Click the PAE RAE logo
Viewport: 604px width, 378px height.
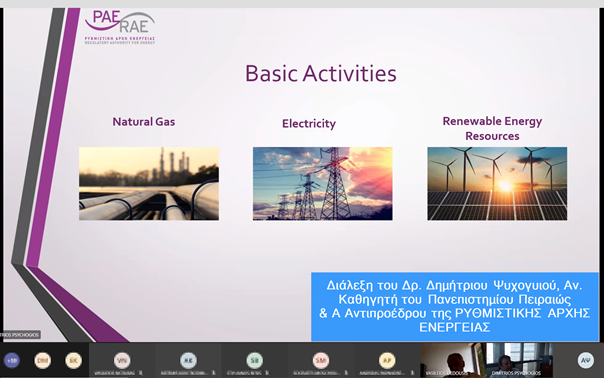pyautogui.click(x=120, y=27)
